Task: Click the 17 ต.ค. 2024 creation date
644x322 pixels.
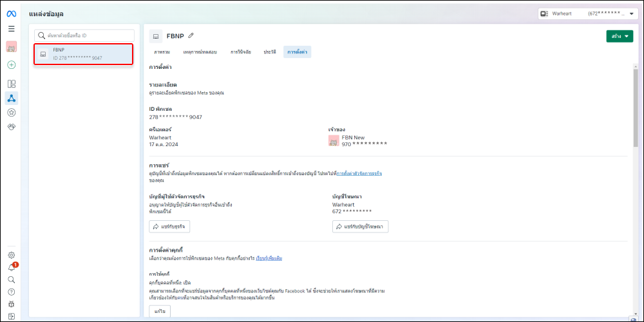Action: (164, 144)
